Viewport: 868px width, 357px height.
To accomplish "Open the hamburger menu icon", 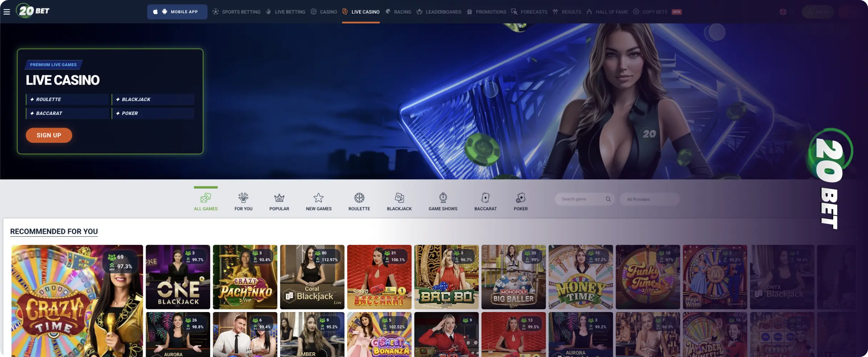I will (7, 12).
